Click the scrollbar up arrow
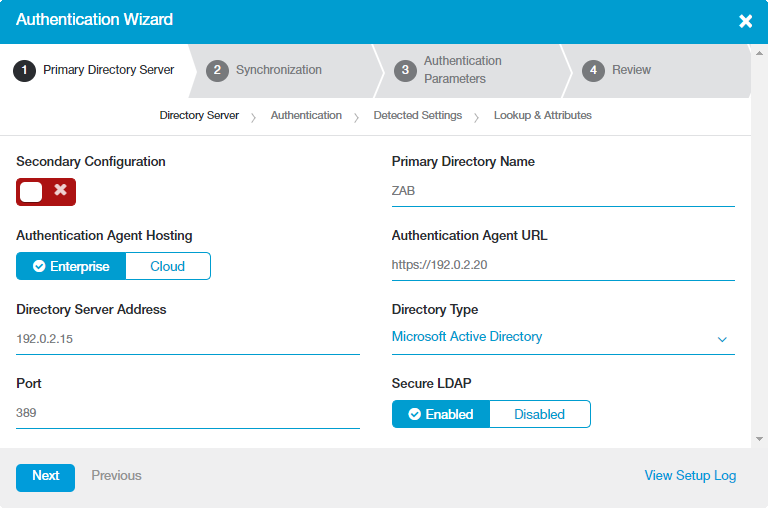Screen dimensions: 768x508 coord(759,53)
